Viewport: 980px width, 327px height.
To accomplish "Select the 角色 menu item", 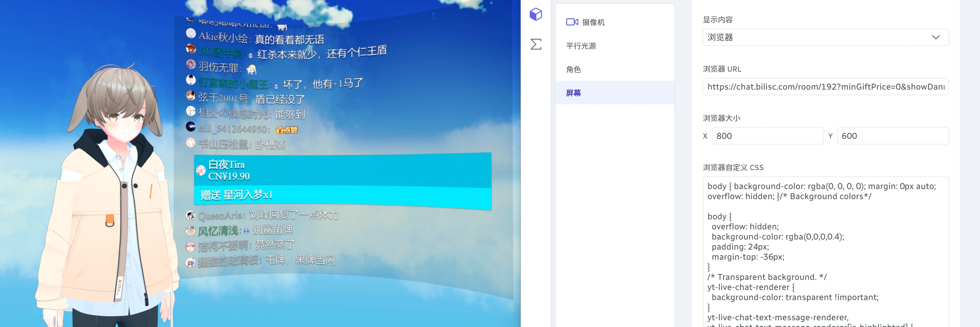I will (x=573, y=69).
